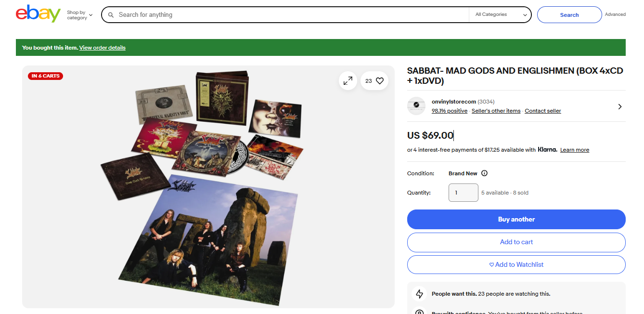Click the Klarna Learn more link
Screen dimensions: 644x314
click(574, 150)
